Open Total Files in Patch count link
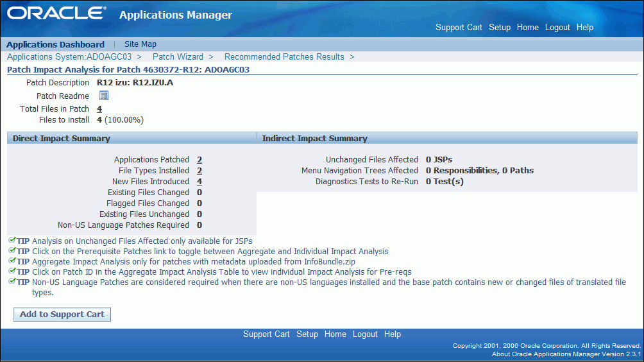 click(99, 109)
